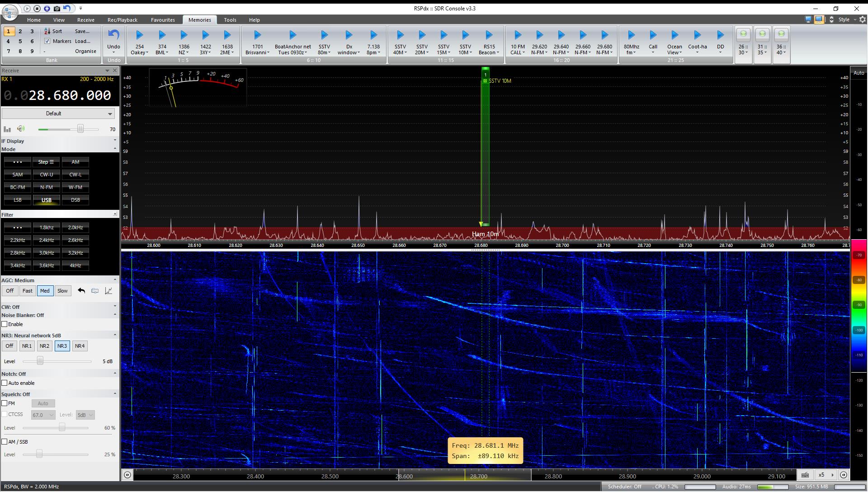Select the 2.4kHz filter button

click(46, 240)
